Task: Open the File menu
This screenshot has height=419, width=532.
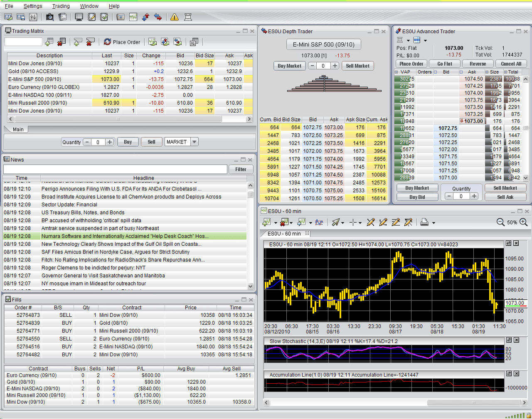Action: (x=9, y=6)
